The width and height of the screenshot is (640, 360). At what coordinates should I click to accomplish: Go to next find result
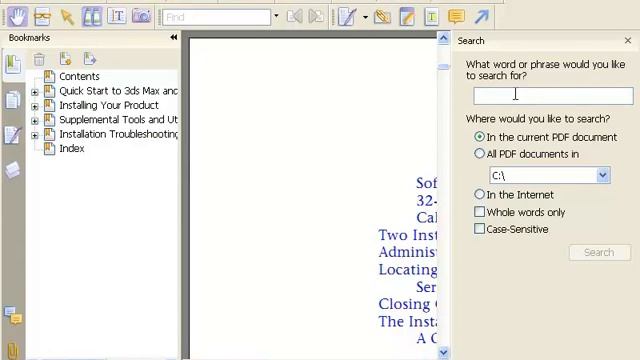(316, 17)
